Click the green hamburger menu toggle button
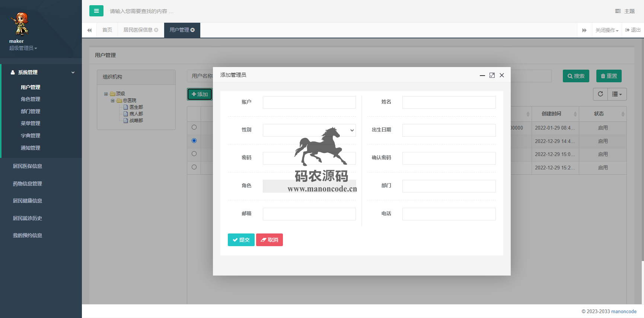The width and height of the screenshot is (644, 318). click(96, 11)
